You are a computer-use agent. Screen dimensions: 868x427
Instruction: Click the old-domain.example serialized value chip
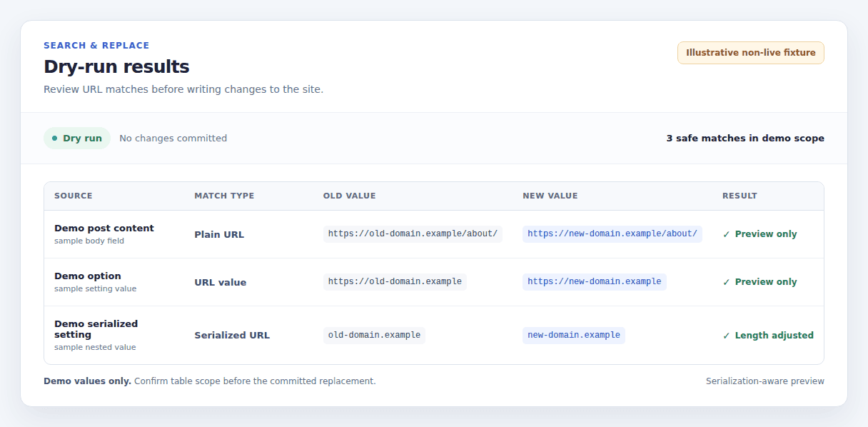(x=374, y=335)
